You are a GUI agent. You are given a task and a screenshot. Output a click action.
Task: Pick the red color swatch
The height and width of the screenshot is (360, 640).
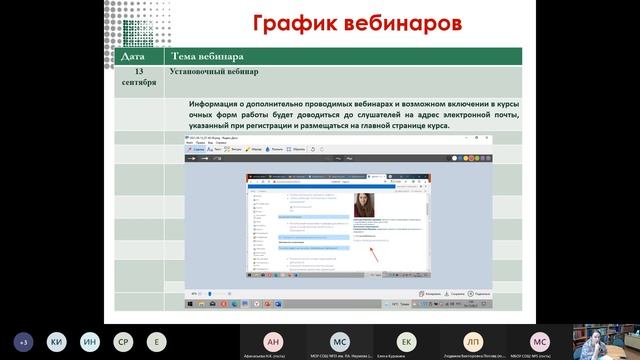[471, 158]
